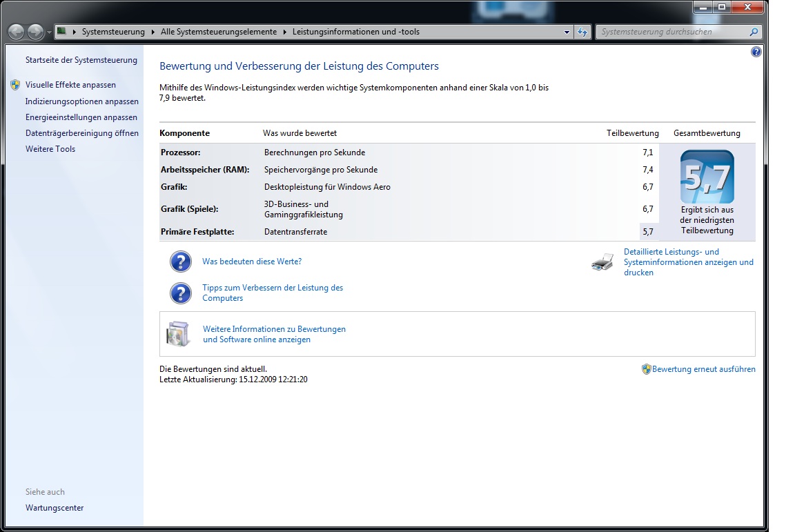The width and height of the screenshot is (795, 532).
Task: Open Was bedeuten diese Werte? link
Action: point(251,262)
